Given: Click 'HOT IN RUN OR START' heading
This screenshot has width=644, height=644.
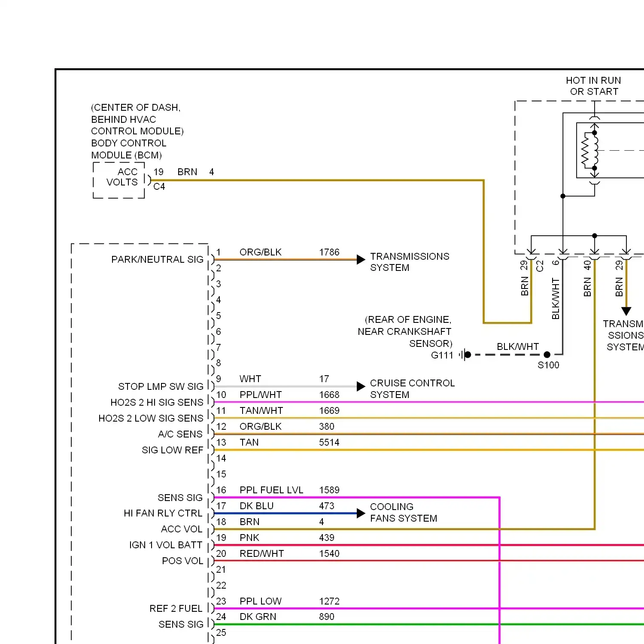Looking at the screenshot, I should [x=593, y=86].
